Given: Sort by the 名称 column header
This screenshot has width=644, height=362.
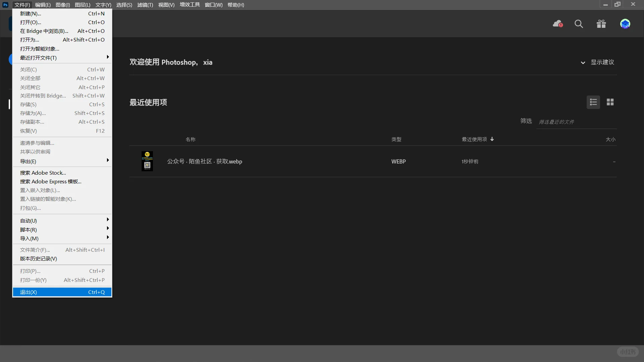Looking at the screenshot, I should click(190, 139).
